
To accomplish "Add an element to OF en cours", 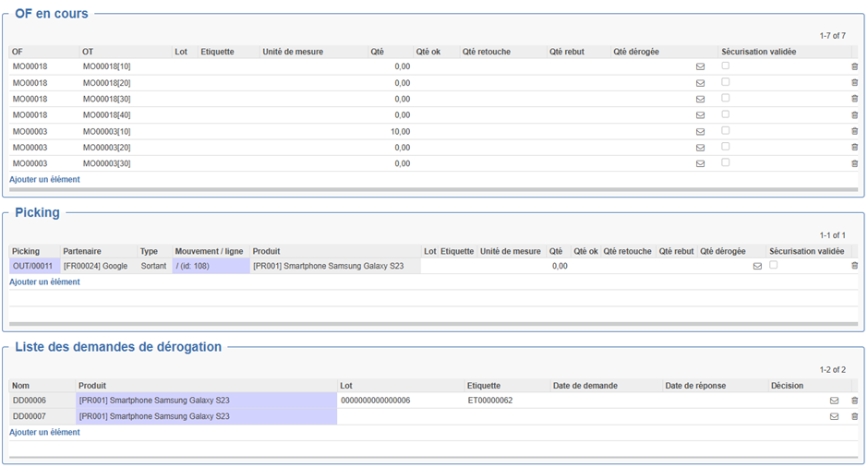I will 44,180.
